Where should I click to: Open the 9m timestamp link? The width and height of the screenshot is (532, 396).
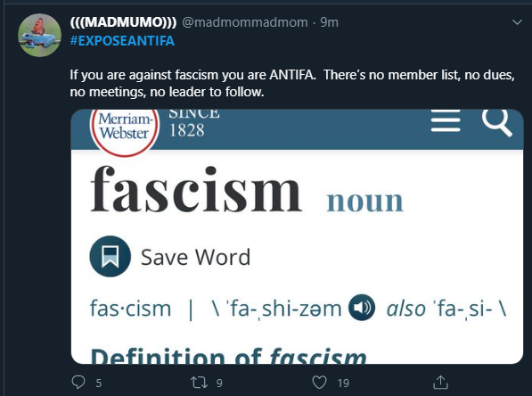click(x=329, y=22)
